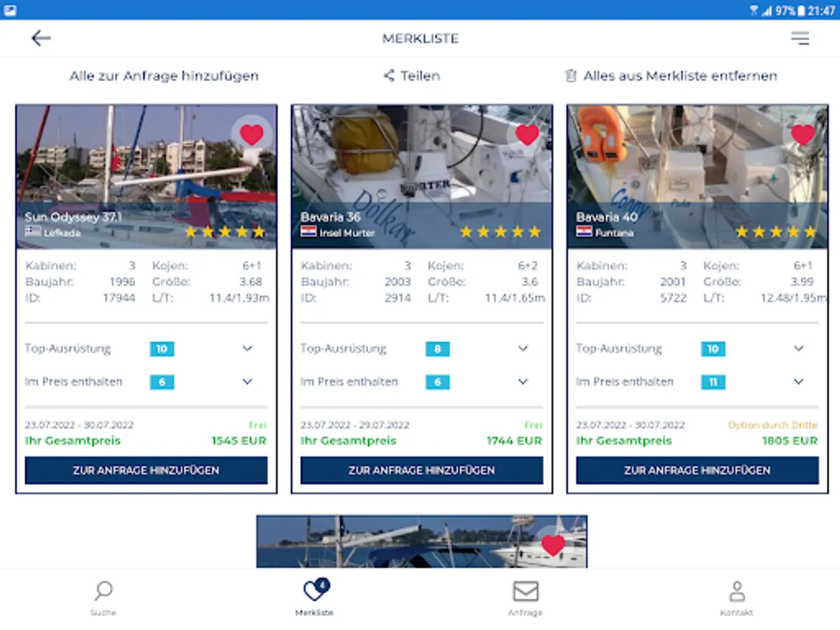
Task: Select the MERKLISTE page title
Action: click(420, 38)
